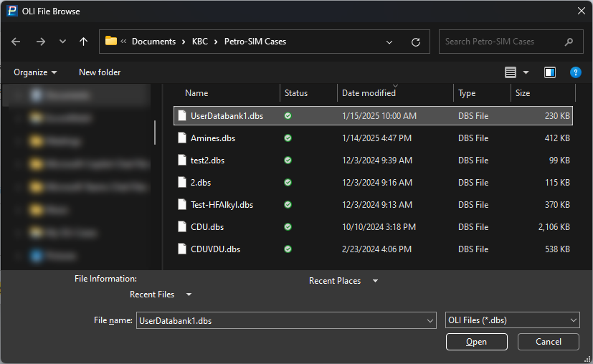The width and height of the screenshot is (593, 364).
Task: Open the OLI Files (*.dbs) filter dropdown
Action: point(513,320)
